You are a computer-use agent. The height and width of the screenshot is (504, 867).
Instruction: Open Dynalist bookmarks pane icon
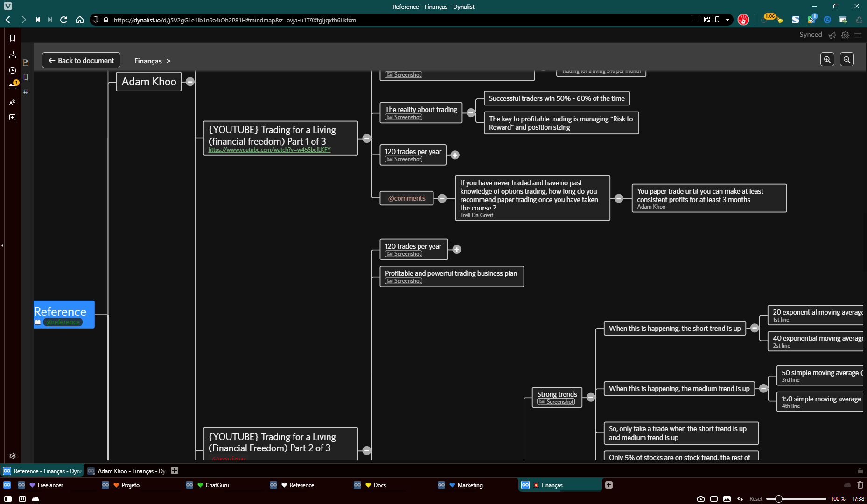(x=26, y=77)
